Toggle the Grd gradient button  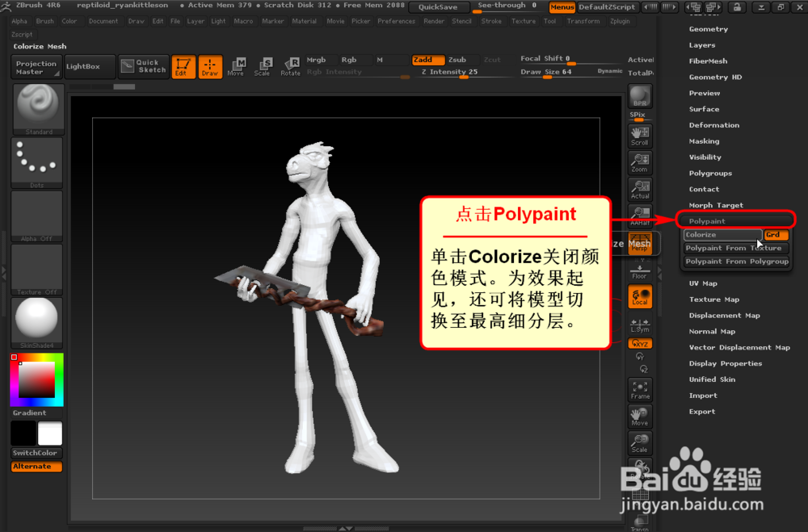776,235
